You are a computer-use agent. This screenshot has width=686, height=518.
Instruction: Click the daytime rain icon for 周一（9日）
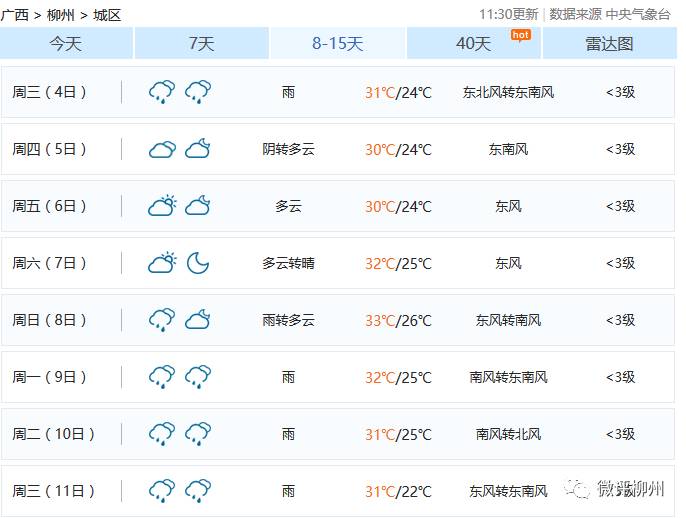tap(162, 377)
